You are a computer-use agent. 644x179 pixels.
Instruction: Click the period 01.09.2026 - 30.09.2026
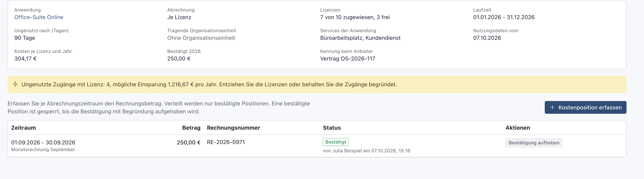pos(43,142)
